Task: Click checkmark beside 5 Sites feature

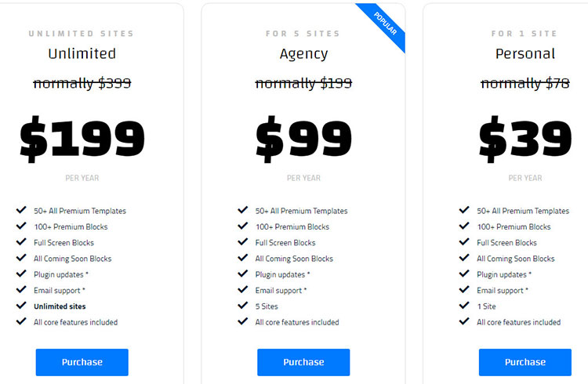Action: [243, 306]
